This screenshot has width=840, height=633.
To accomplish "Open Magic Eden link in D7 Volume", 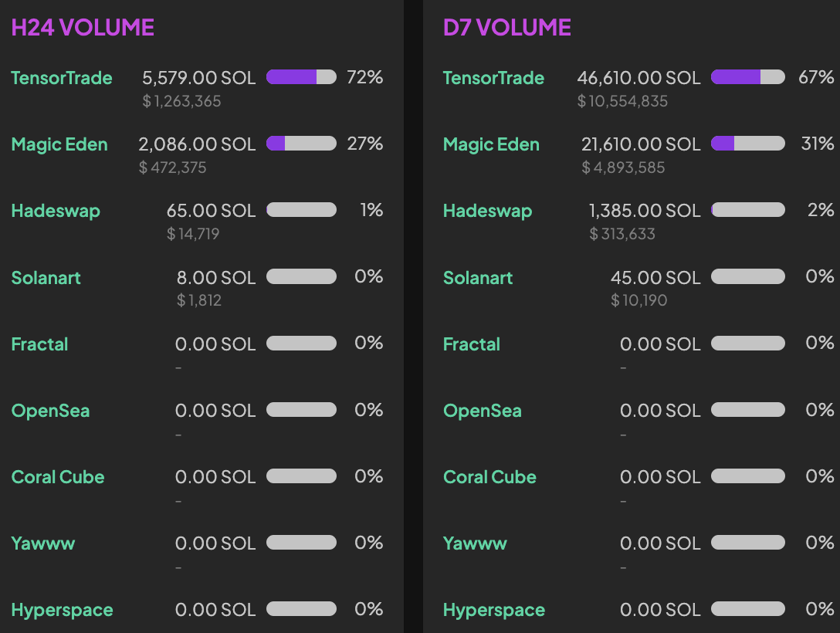I will (491, 144).
